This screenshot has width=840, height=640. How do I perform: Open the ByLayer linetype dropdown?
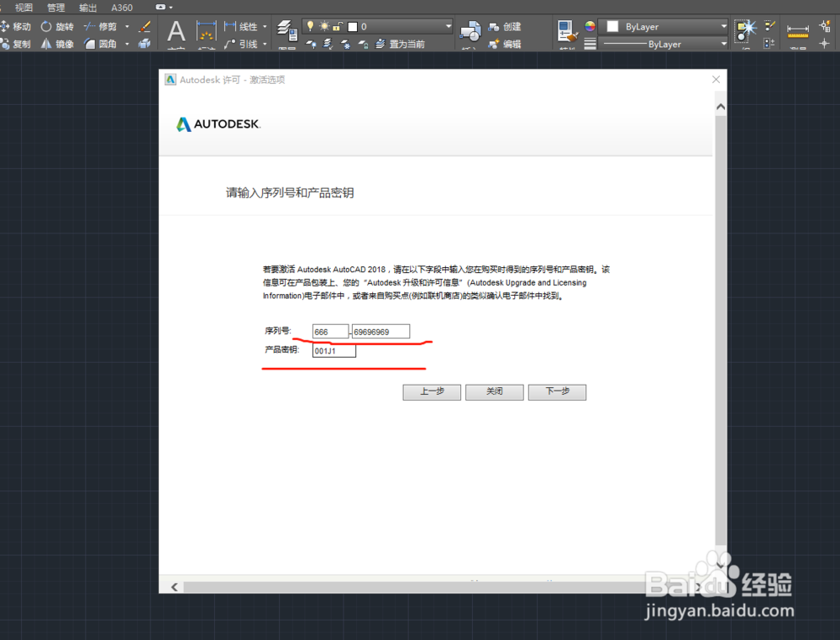(724, 44)
